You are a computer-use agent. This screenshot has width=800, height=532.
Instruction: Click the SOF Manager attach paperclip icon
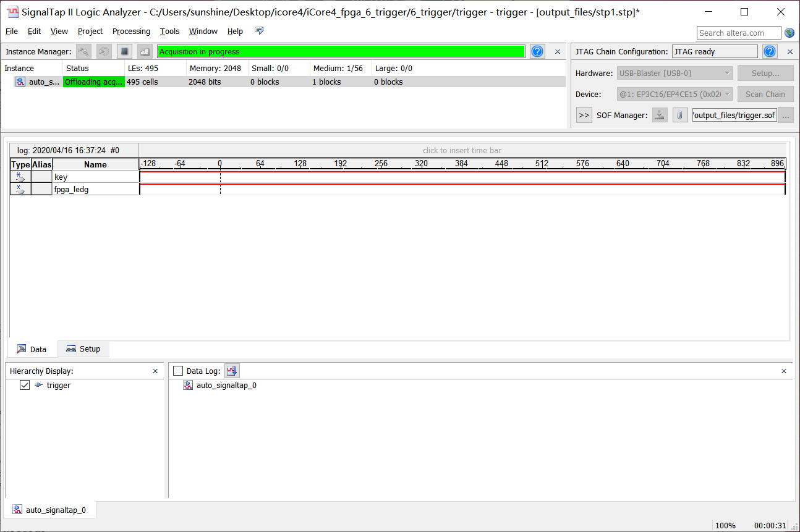[680, 115]
